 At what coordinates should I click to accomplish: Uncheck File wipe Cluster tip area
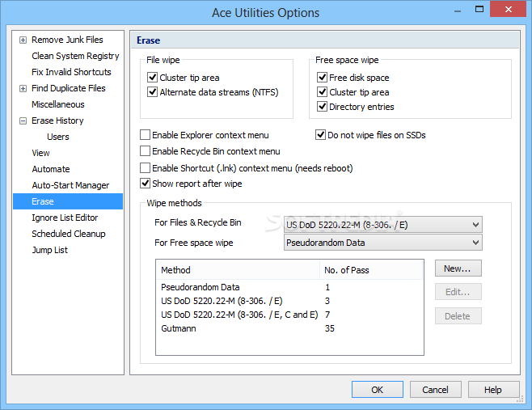pos(152,78)
